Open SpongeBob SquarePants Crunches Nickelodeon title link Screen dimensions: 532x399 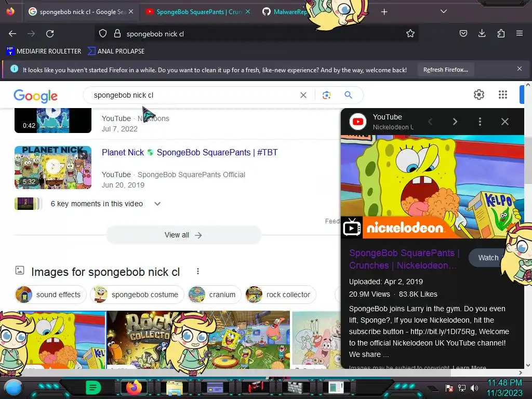(x=404, y=259)
